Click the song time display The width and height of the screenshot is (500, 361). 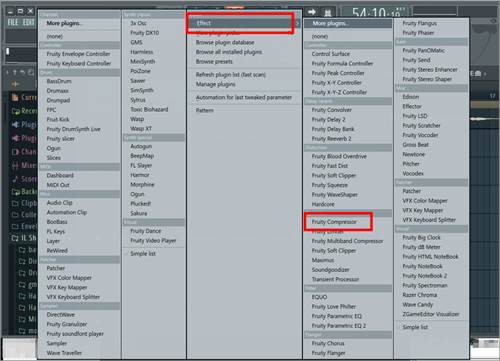click(x=376, y=13)
